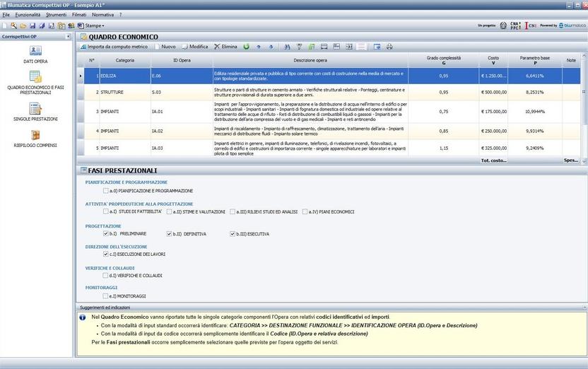Click the move row up arrow

tap(259, 47)
